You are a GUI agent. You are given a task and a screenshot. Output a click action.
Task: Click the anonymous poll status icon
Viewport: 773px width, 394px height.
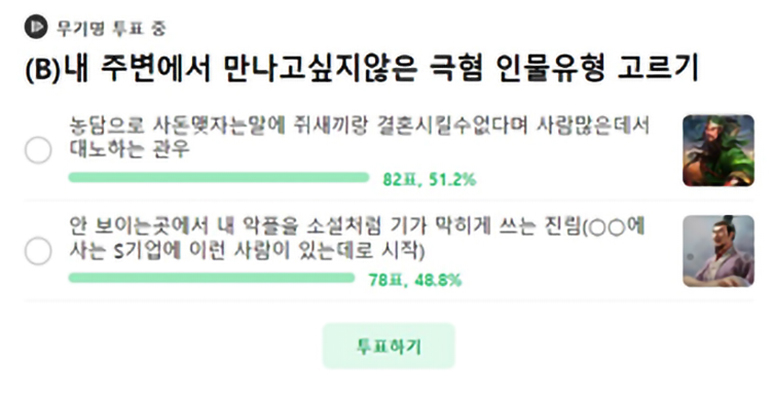(x=36, y=27)
